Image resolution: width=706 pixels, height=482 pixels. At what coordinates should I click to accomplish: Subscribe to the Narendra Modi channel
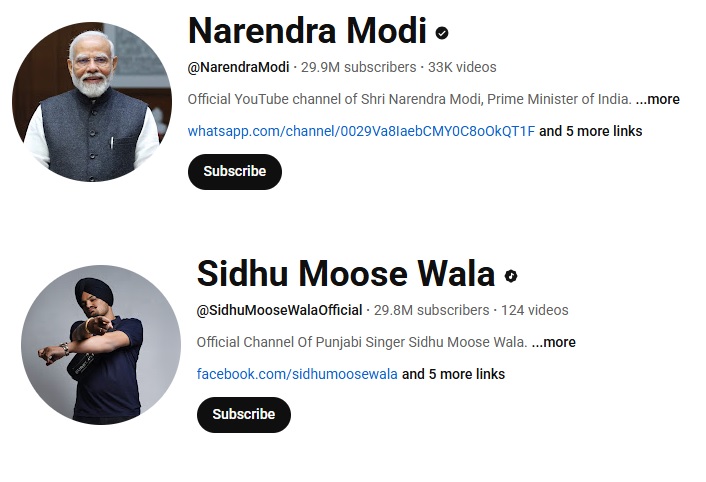(235, 171)
